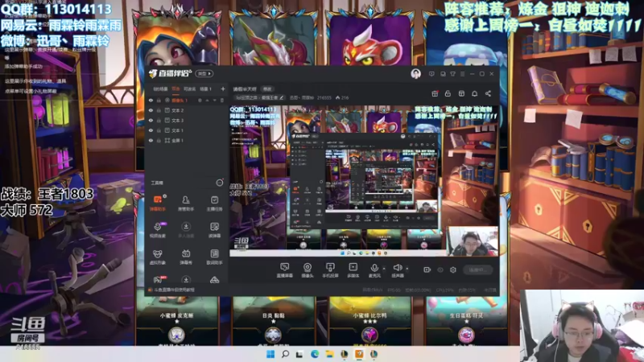Select the 文本 2 source row
644x362 pixels.
(187, 110)
